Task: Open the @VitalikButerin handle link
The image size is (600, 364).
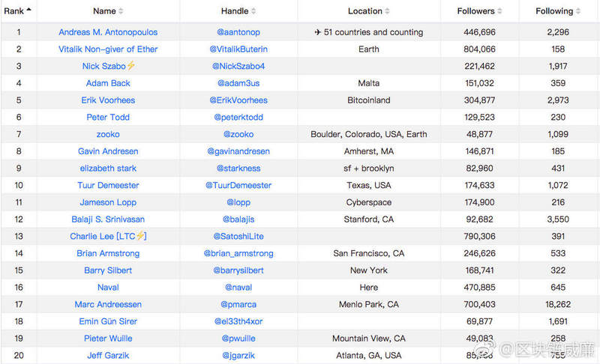Action: point(238,49)
